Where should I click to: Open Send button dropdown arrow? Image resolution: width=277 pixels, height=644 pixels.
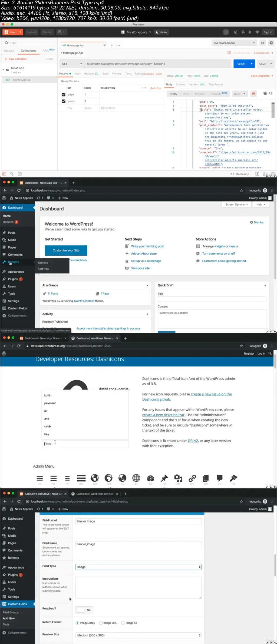tap(252, 64)
